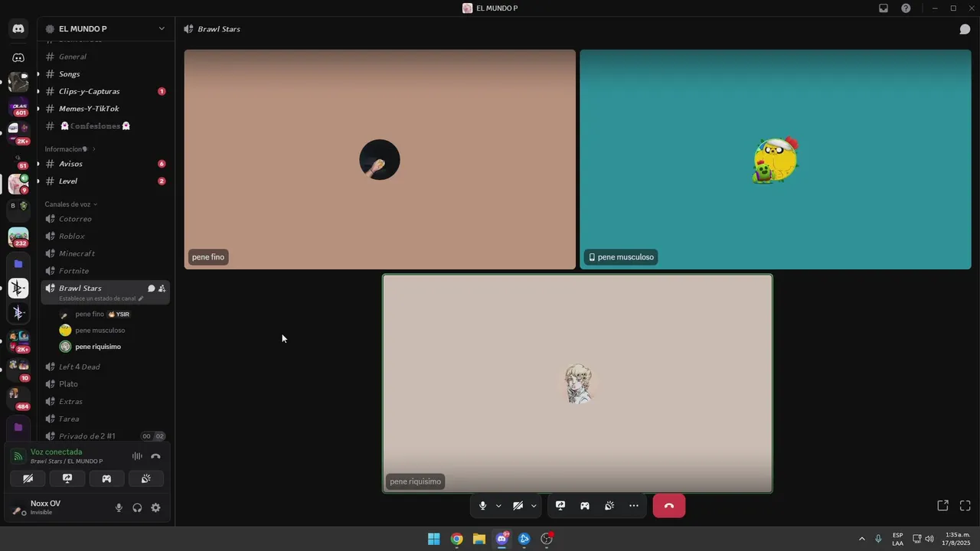Image resolution: width=980 pixels, height=551 pixels.
Task: Turn on camera in voice panel
Action: point(28,478)
